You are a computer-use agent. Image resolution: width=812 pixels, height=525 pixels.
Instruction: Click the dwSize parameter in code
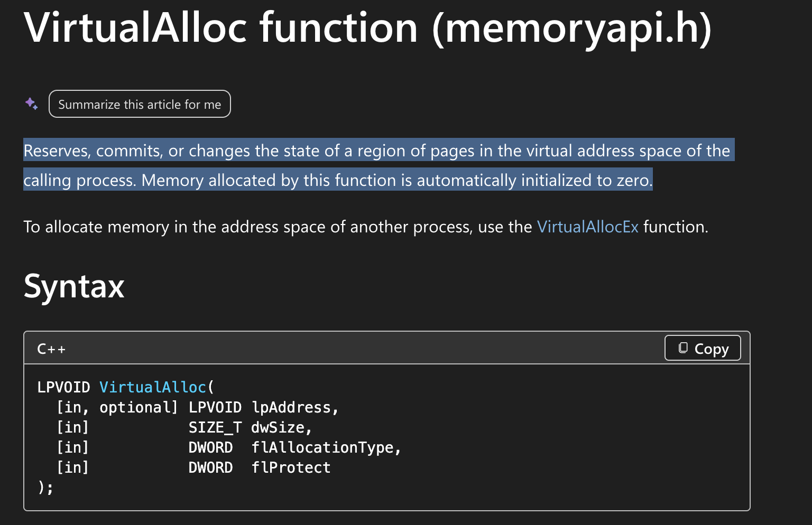pos(277,427)
